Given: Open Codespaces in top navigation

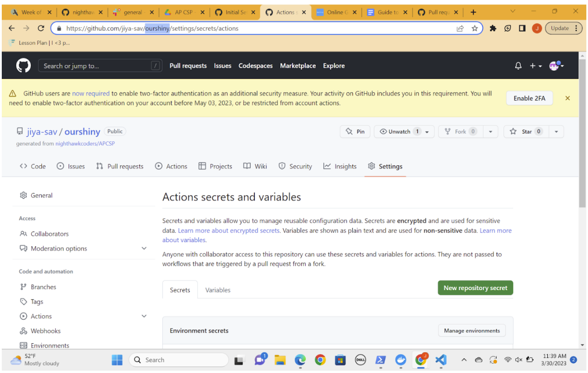Looking at the screenshot, I should [256, 66].
